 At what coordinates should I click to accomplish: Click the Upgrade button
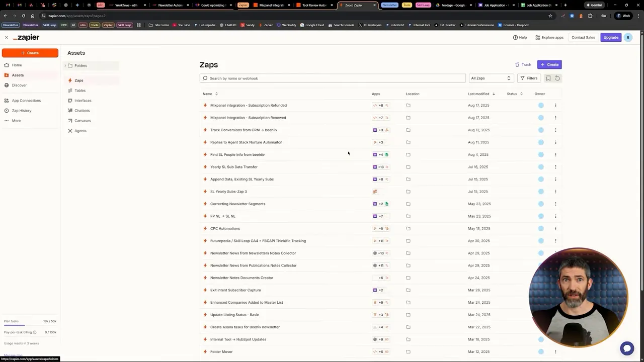tap(611, 38)
